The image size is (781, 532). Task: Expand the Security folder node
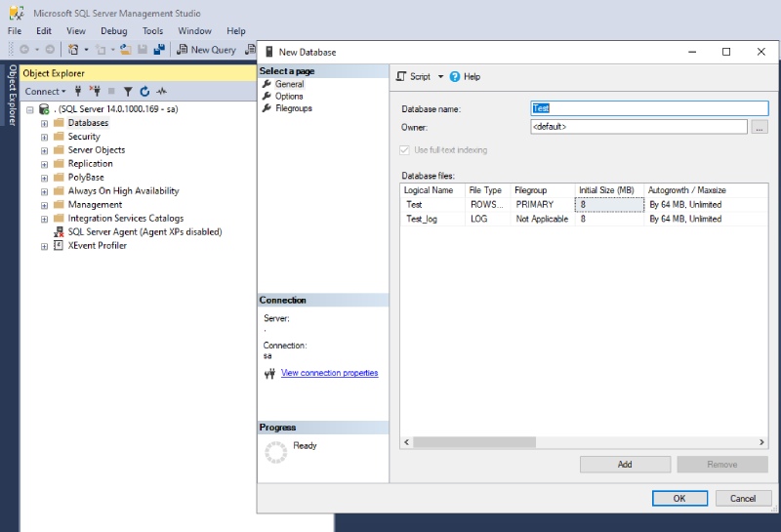44,137
